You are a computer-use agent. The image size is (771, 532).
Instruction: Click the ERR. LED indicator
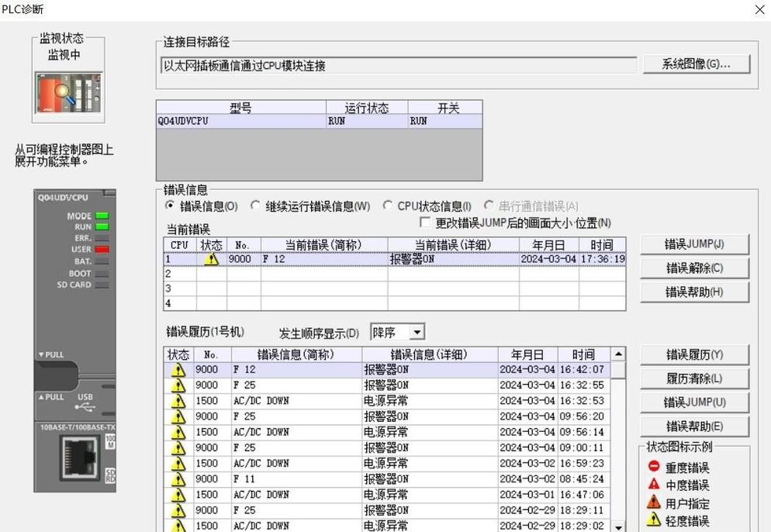pyautogui.click(x=102, y=238)
